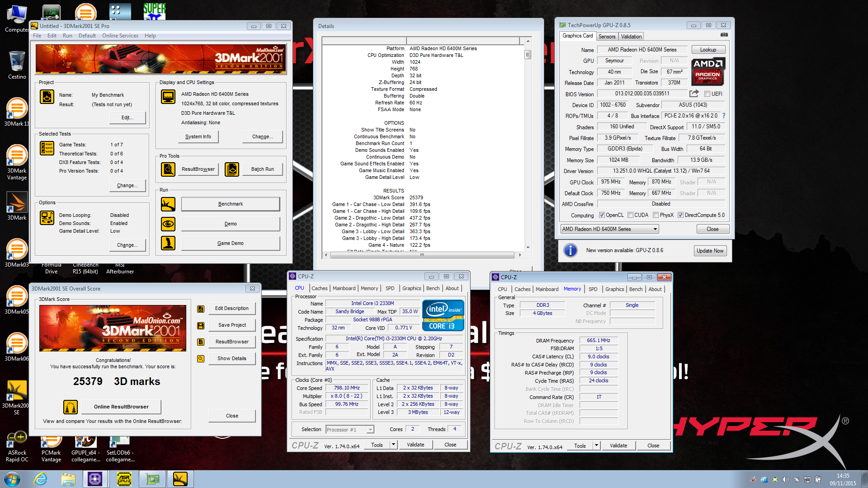
Task: Click the taskbar volume speaker icon
Action: point(785,479)
